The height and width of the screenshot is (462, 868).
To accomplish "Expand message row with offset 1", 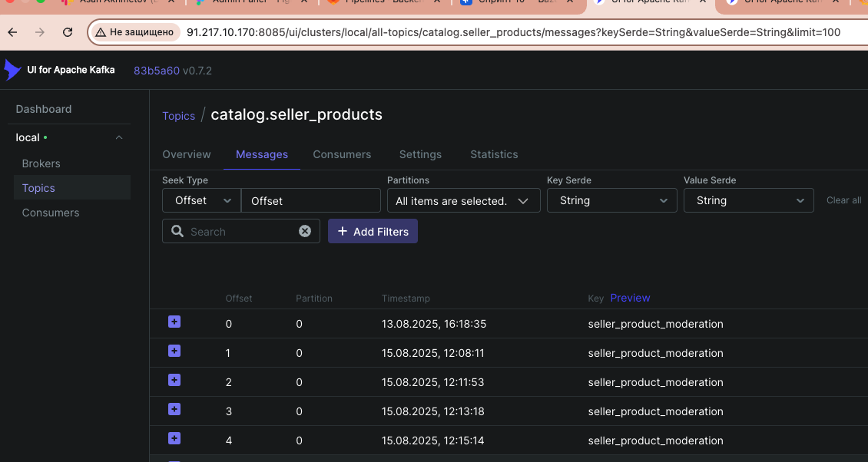I will pyautogui.click(x=174, y=351).
